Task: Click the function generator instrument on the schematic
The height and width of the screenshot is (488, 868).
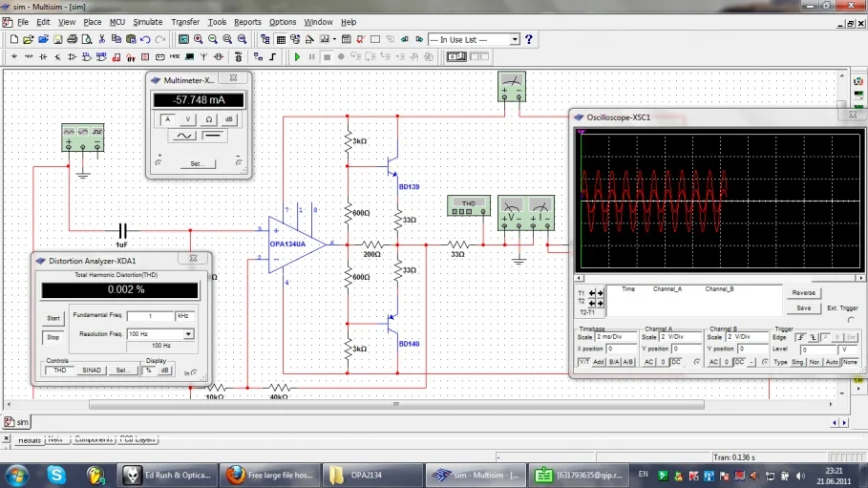Action: point(81,138)
